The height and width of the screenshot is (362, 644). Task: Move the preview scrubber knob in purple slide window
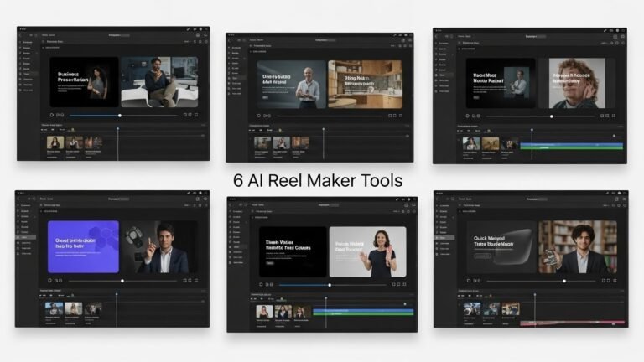pyautogui.click(x=122, y=281)
